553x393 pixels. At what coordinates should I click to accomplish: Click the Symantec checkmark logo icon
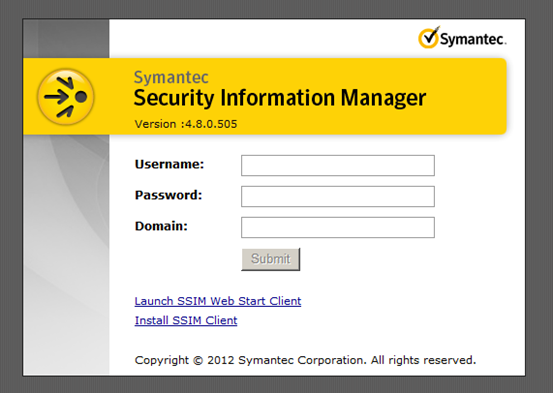click(429, 37)
